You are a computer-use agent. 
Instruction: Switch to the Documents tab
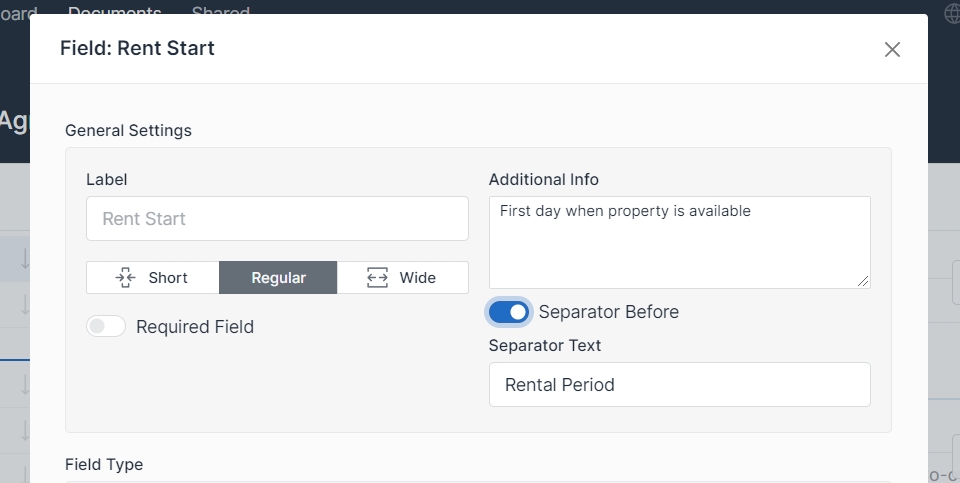tap(115, 12)
